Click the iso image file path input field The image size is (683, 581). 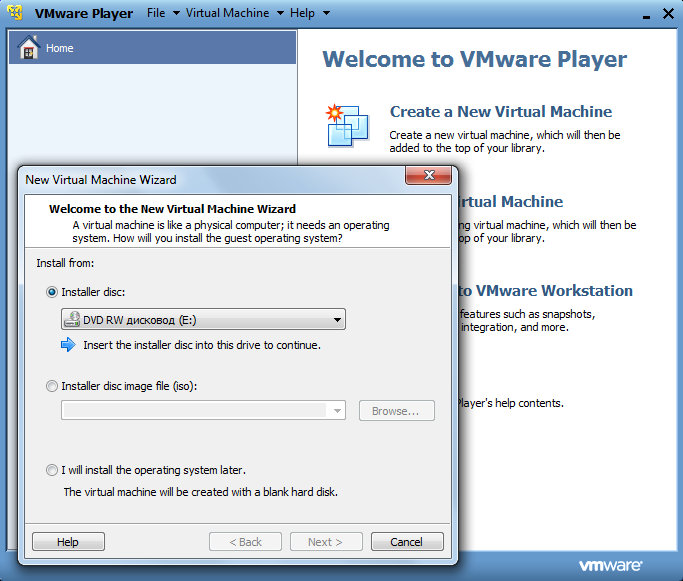tap(194, 411)
